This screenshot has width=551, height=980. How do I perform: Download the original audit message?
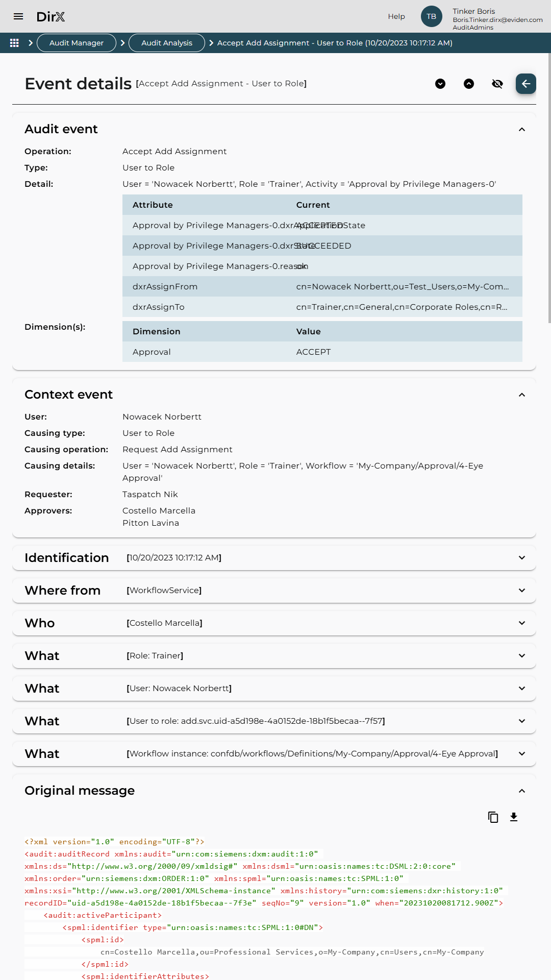(x=514, y=817)
